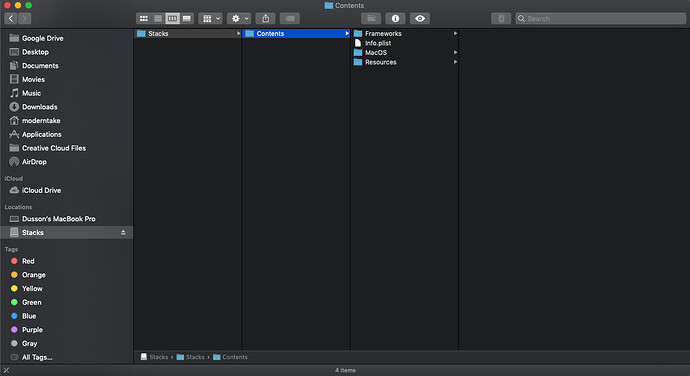Select the Stacks folder in the first column
Screen dimensions: 690x376
tap(188, 33)
